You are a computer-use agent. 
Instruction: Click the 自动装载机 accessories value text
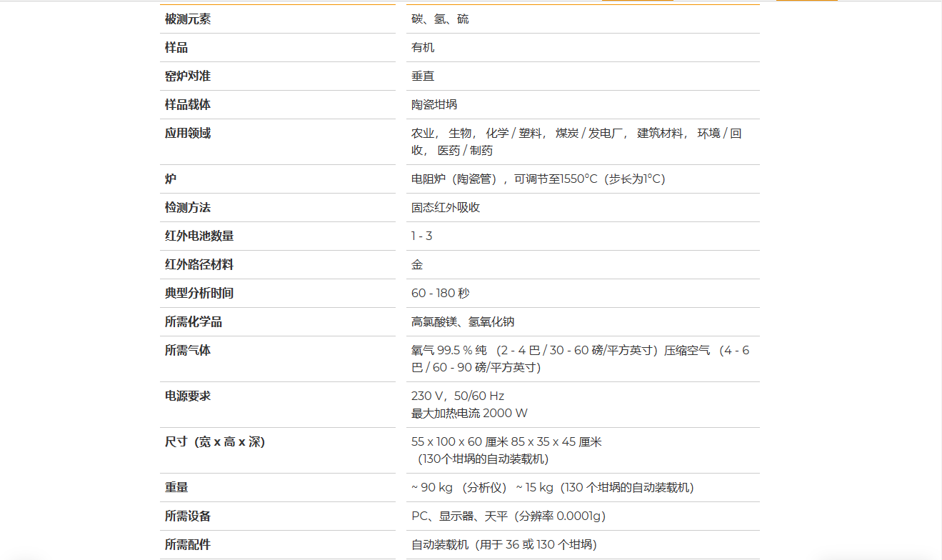point(504,545)
